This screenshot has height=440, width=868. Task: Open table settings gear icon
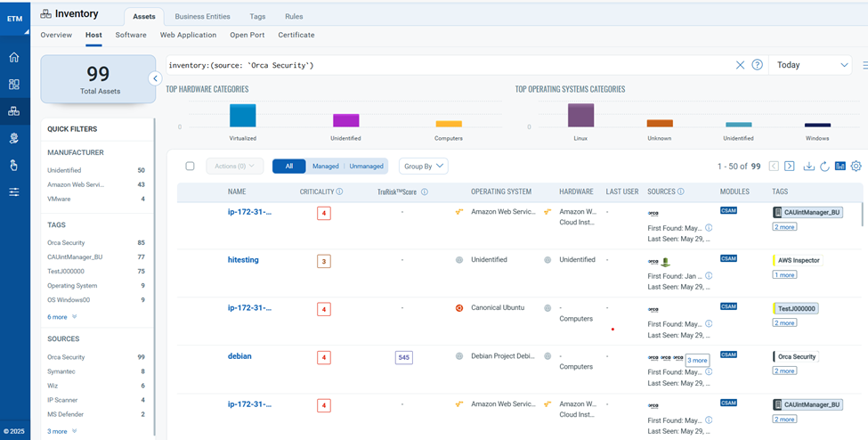click(856, 166)
